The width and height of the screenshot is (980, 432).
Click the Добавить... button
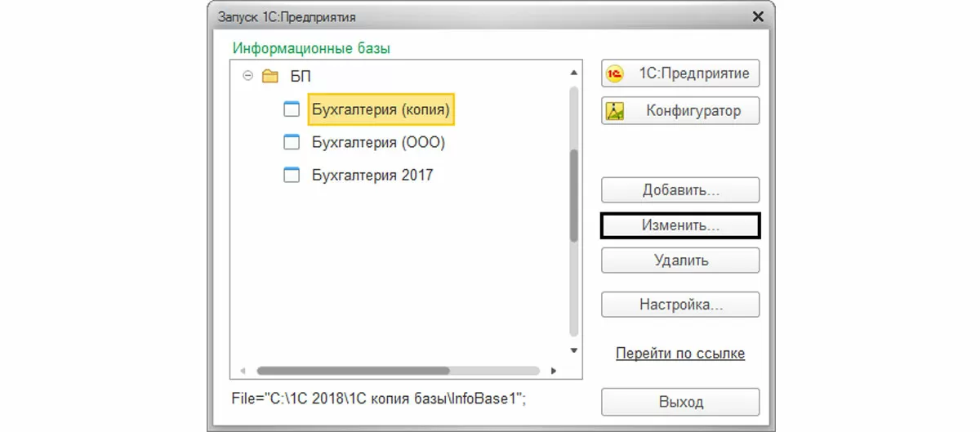point(680,190)
